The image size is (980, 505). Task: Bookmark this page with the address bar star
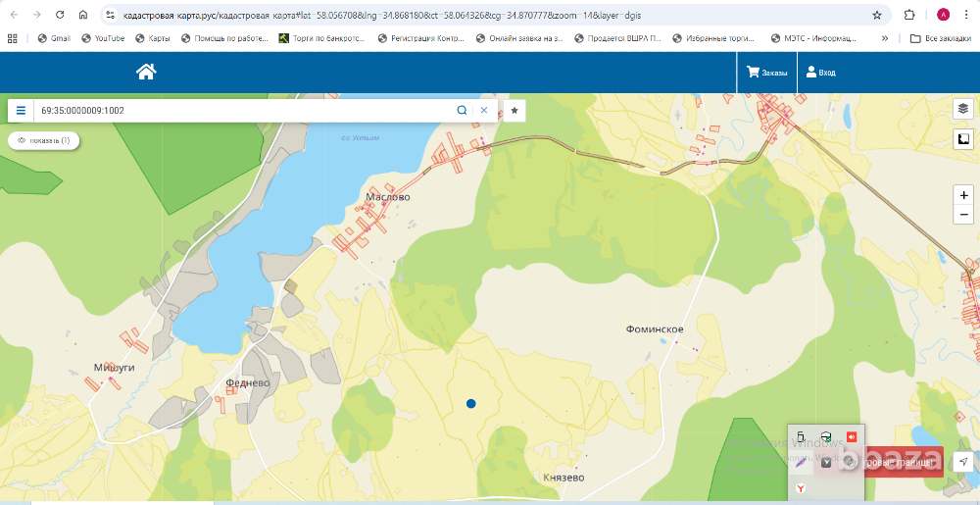click(x=877, y=16)
